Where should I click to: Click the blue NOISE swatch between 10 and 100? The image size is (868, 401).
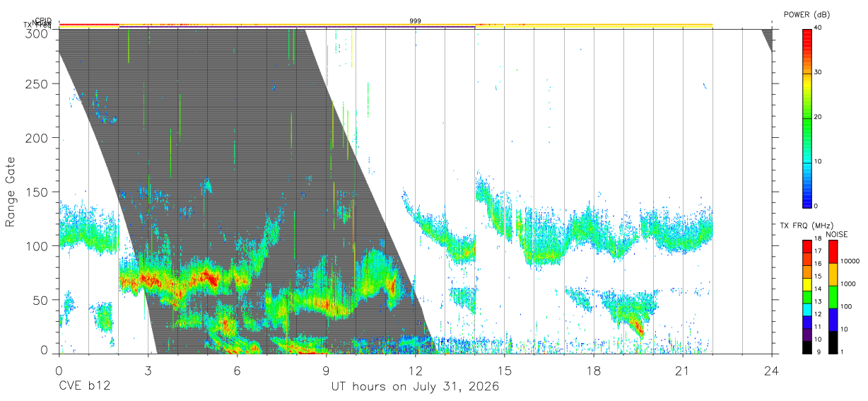click(833, 320)
